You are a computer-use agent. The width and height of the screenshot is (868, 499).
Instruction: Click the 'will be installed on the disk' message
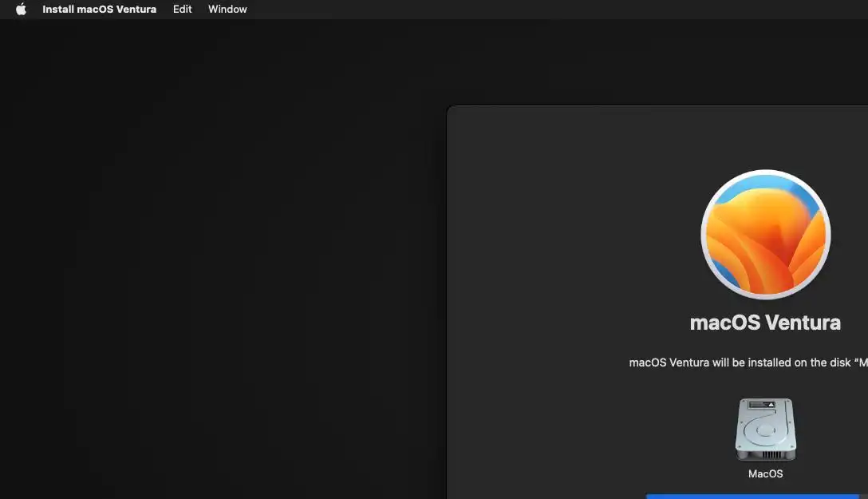point(748,362)
